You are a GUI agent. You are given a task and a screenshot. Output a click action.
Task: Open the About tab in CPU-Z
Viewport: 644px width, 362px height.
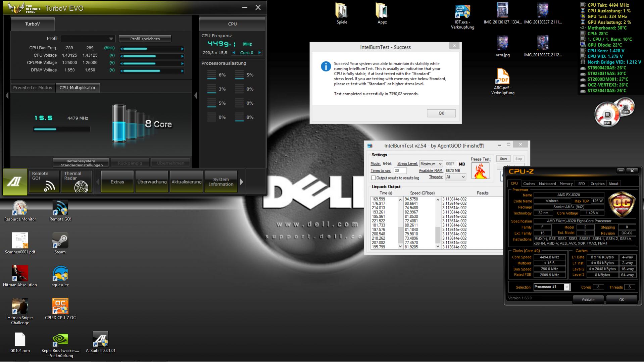(x=613, y=184)
